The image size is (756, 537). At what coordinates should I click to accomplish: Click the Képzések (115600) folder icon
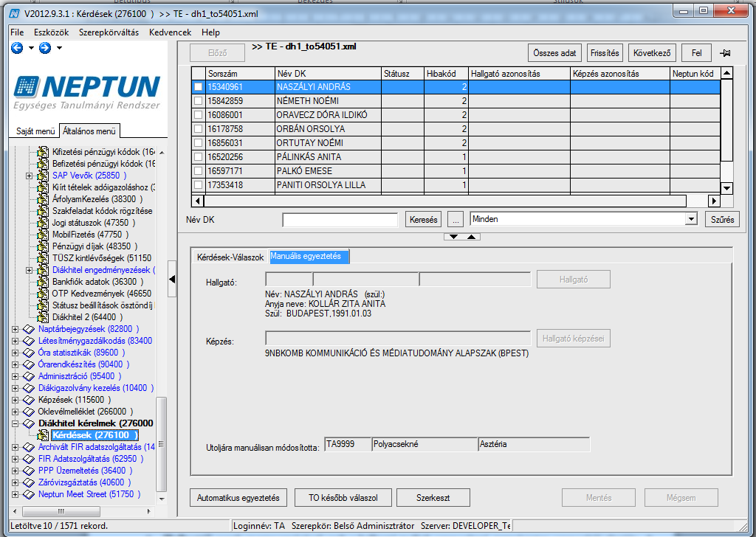click(x=29, y=401)
